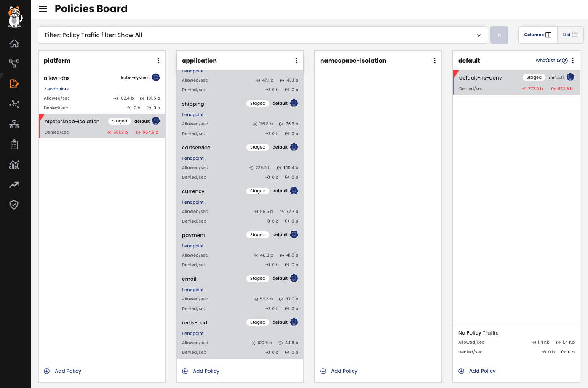Click default-ns-deny policy namespace icon
This screenshot has height=388, width=588.
click(570, 77)
